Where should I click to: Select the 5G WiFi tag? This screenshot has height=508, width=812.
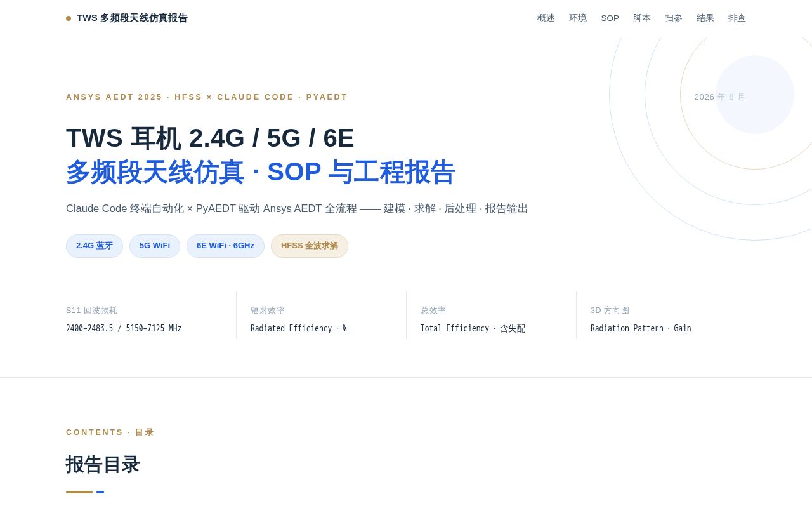click(155, 246)
